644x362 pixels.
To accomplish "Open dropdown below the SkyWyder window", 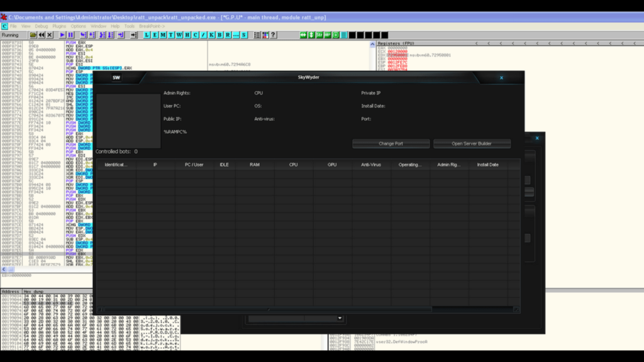I will 340,319.
